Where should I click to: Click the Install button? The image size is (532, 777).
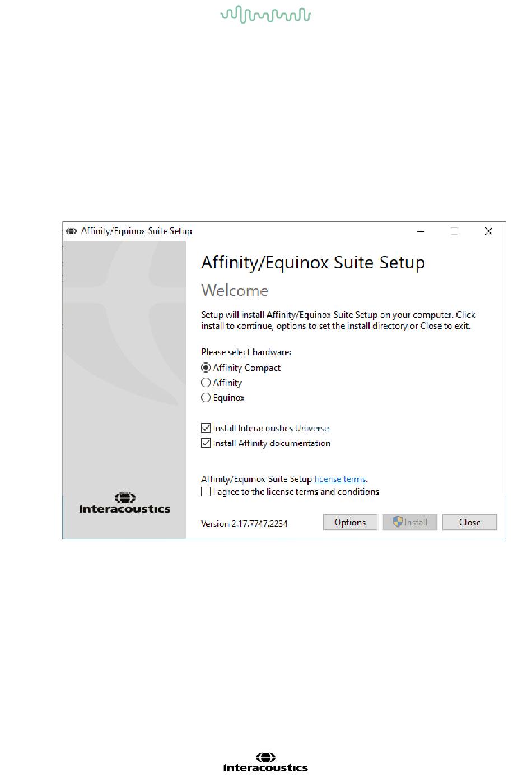(410, 522)
